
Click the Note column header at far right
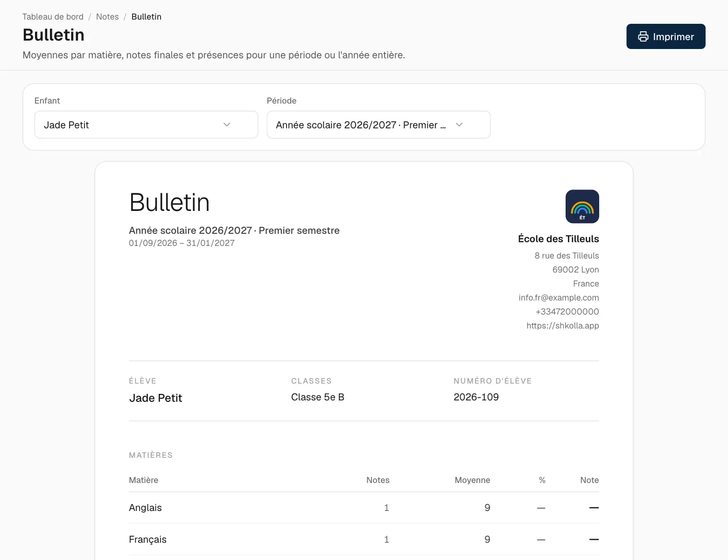[x=589, y=480]
